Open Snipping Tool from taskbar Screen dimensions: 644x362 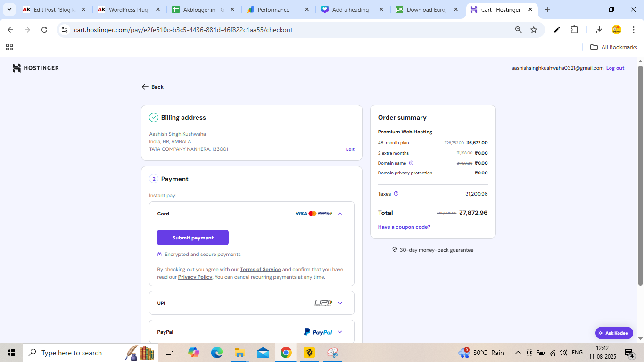tap(332, 353)
